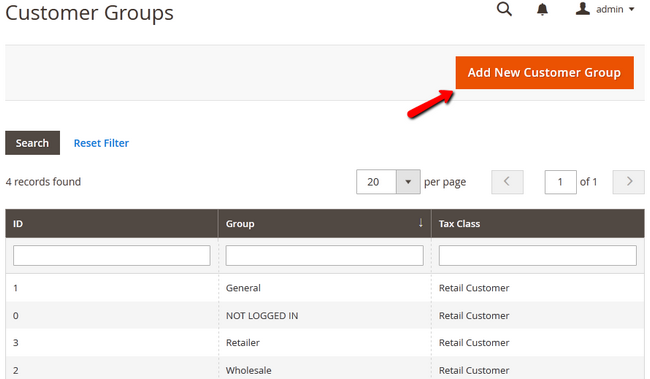
Task: Click the '4 records found' text
Action: click(43, 182)
